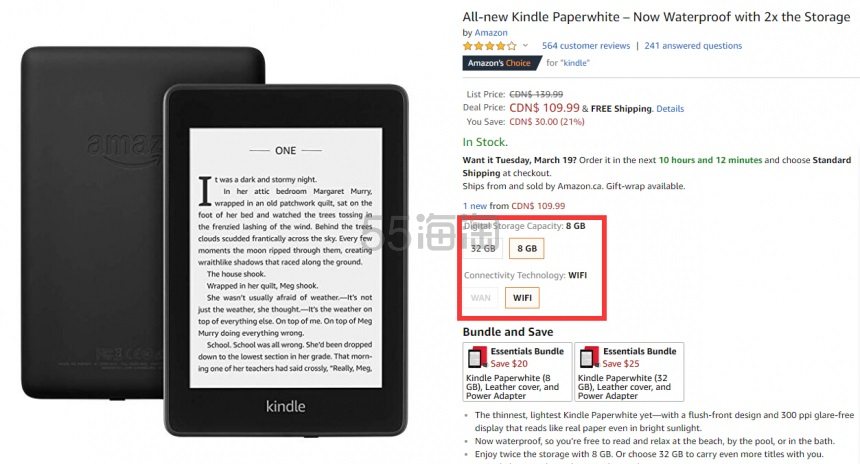Click the Amazon brand link
860x464 pixels.
pyautogui.click(x=491, y=32)
